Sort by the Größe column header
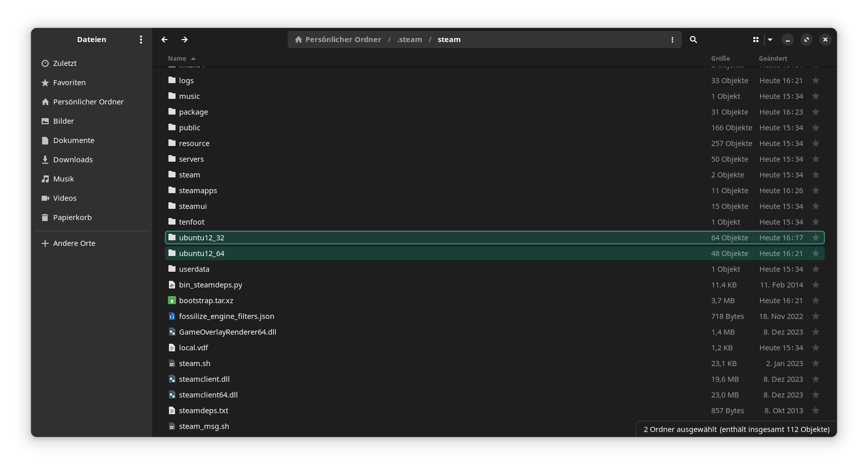Screen dimensions: 868x471 click(x=720, y=59)
